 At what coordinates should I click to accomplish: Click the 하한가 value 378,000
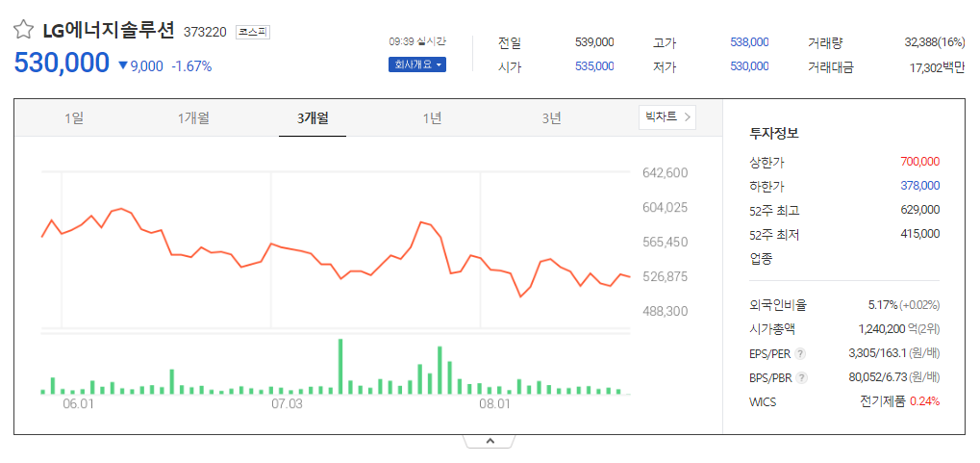(x=920, y=185)
